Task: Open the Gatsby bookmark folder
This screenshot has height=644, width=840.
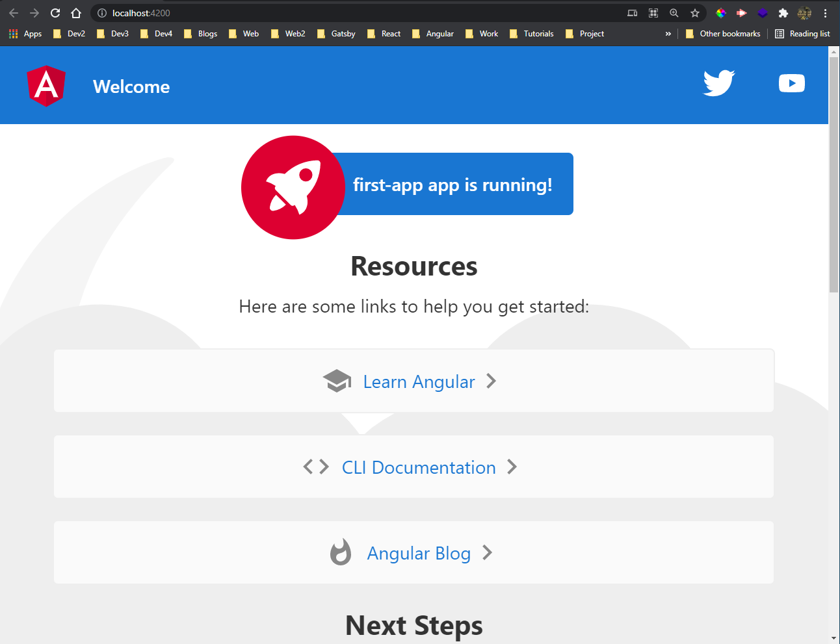Action: (336, 34)
